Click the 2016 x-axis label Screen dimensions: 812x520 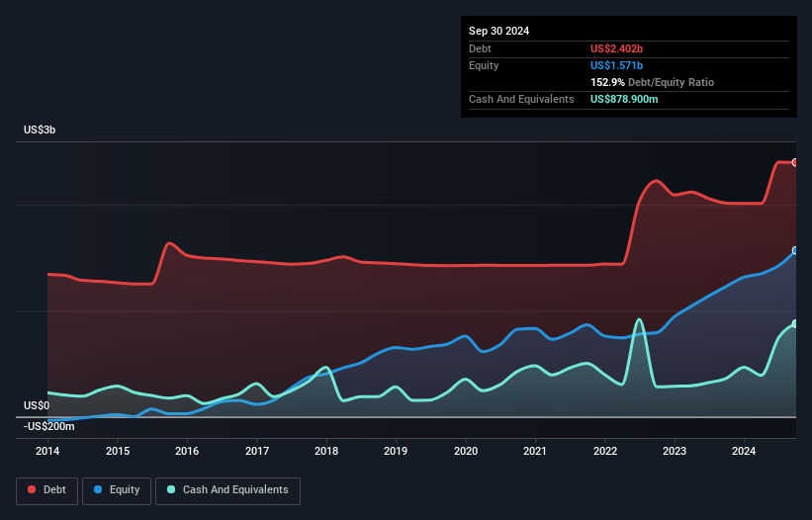coord(187,451)
